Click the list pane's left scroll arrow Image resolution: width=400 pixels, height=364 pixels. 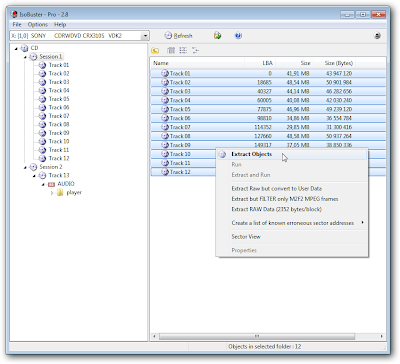[x=154, y=336]
